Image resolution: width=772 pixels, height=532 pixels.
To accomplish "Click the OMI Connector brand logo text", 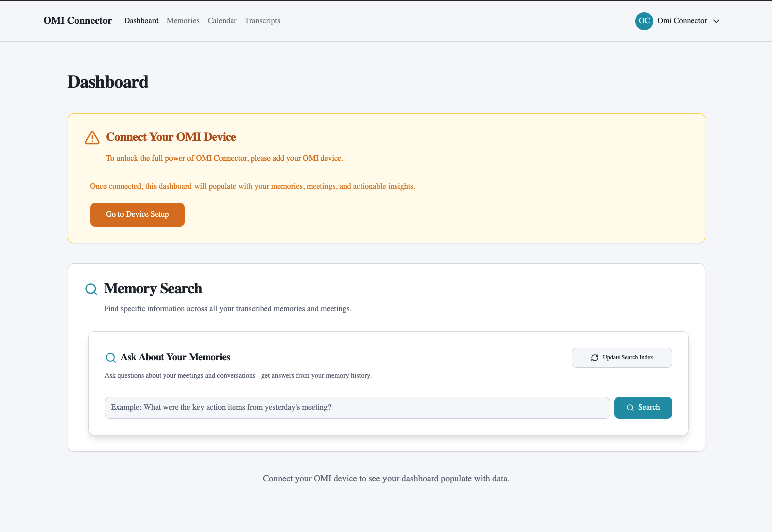I will pos(78,21).
